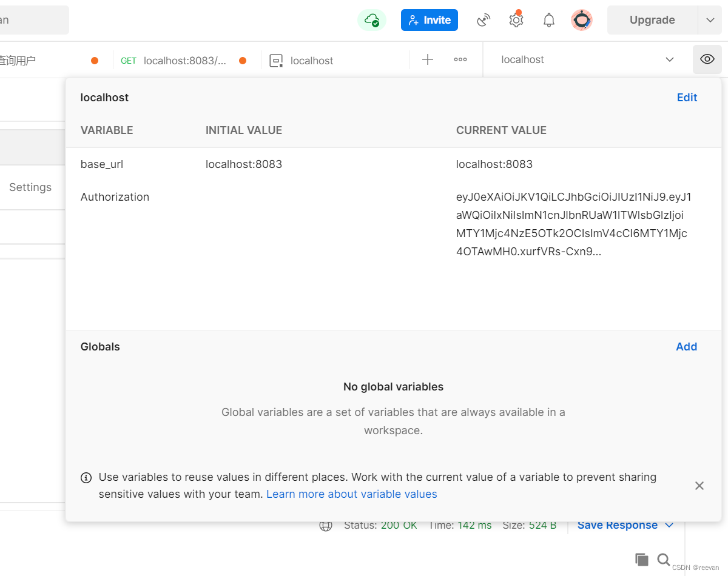This screenshot has height=576, width=728.
Task: Open the settings gear icon
Action: [516, 20]
